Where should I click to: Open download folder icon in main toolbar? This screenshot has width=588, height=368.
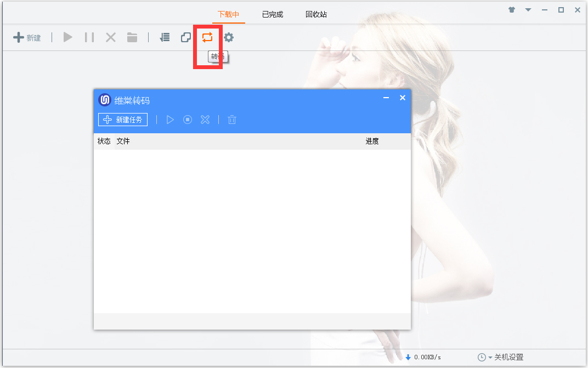pyautogui.click(x=132, y=37)
